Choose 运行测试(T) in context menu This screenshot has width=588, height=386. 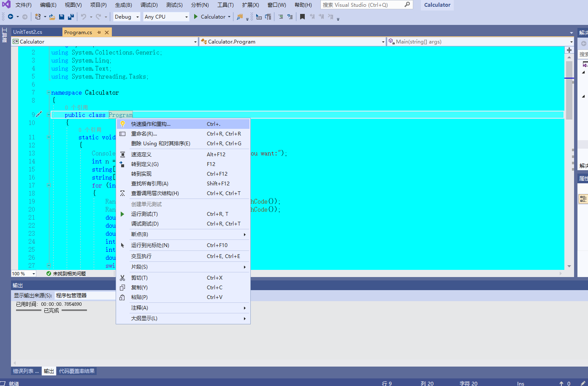(x=183, y=214)
